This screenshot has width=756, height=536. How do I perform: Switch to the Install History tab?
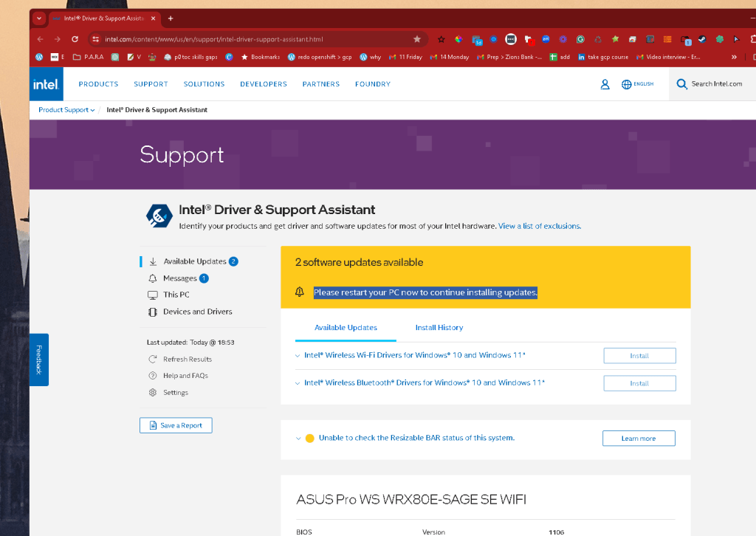[439, 327]
